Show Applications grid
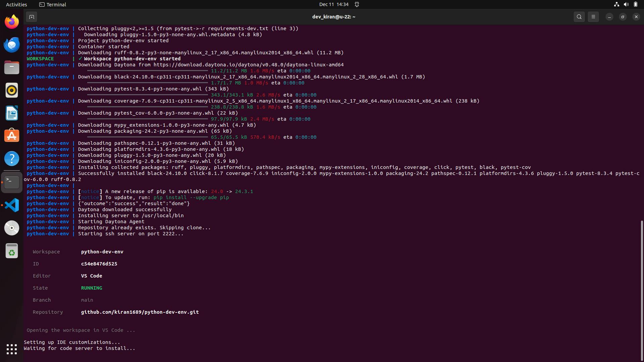The width and height of the screenshot is (644, 362). pos(12,349)
